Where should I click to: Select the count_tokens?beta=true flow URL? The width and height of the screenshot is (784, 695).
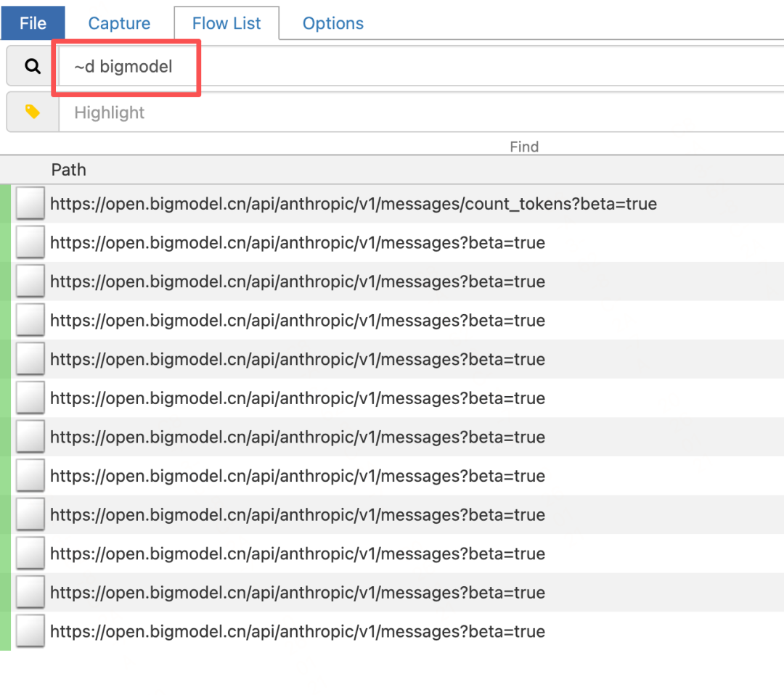(354, 204)
